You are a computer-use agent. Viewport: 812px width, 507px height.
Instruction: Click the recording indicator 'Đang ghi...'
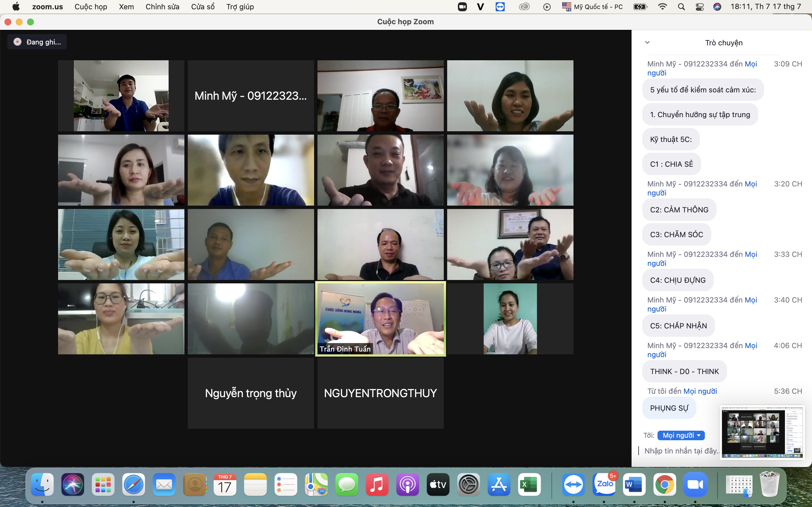pyautogui.click(x=37, y=42)
